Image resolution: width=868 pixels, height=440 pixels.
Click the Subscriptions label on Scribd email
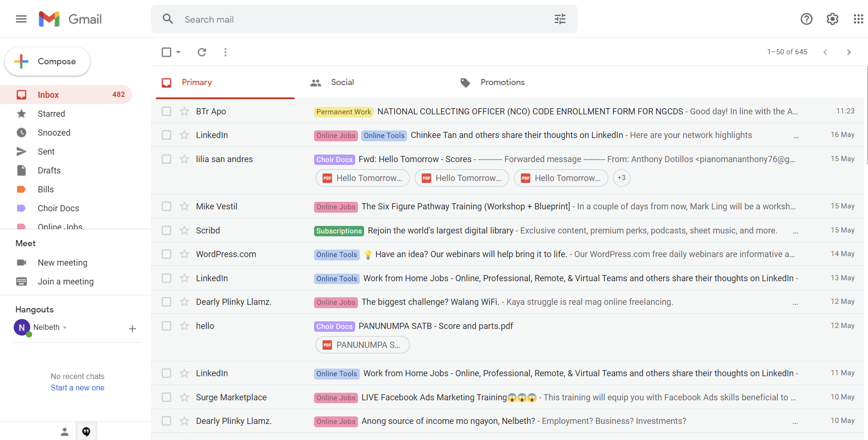339,231
